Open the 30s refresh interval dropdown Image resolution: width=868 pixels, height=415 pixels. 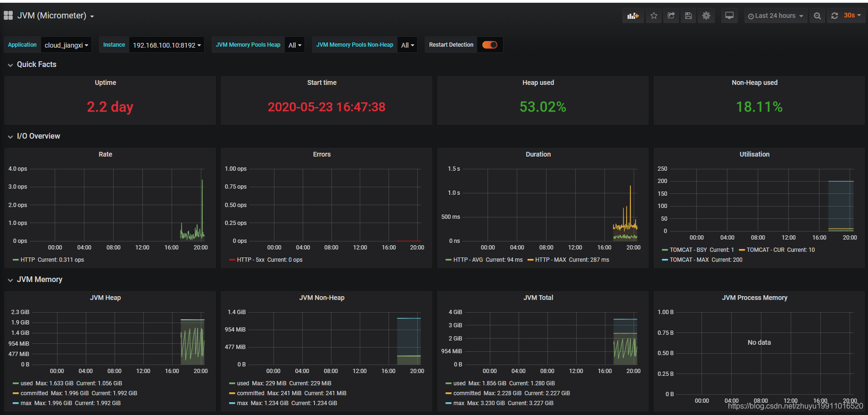pyautogui.click(x=852, y=16)
